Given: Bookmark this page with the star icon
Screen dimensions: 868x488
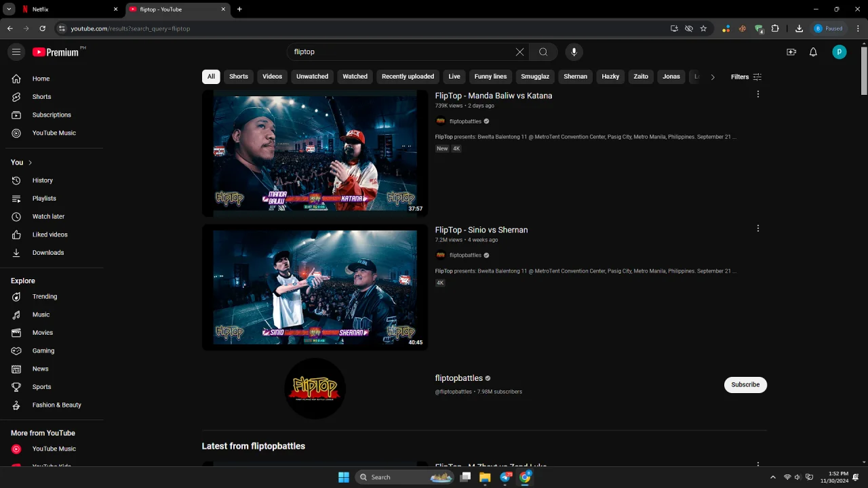Looking at the screenshot, I should [x=703, y=28].
